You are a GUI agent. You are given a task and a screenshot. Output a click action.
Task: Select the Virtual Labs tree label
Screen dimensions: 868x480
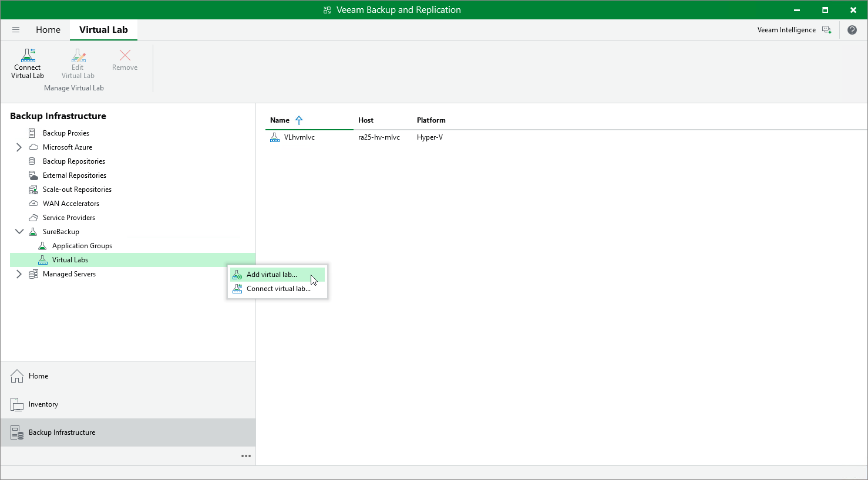[x=70, y=260]
